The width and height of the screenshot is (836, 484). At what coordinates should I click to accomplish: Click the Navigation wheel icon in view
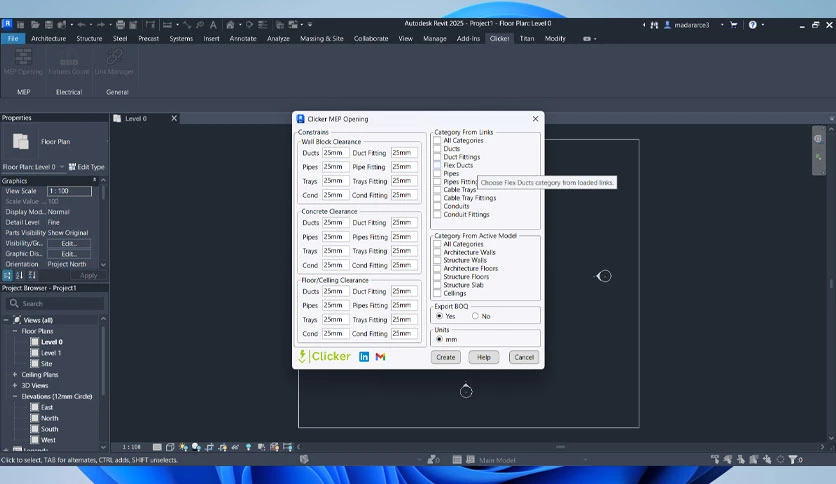[x=817, y=139]
